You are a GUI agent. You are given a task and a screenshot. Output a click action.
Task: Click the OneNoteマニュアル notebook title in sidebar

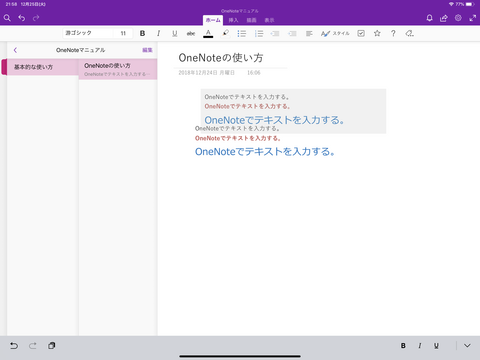[80, 50]
